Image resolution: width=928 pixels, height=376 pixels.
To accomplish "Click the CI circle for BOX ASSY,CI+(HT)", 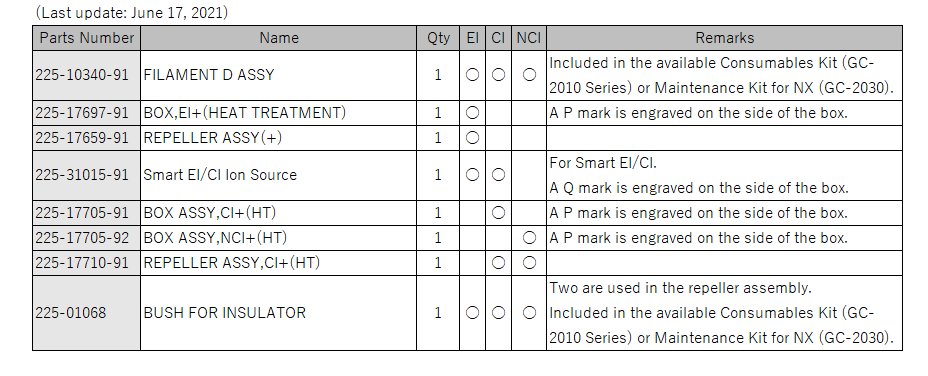I will point(498,213).
